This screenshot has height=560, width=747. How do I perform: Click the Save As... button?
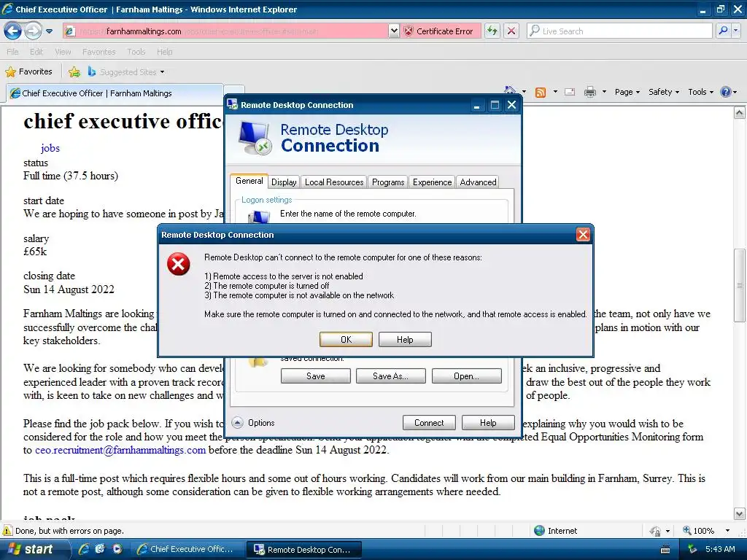(x=390, y=376)
